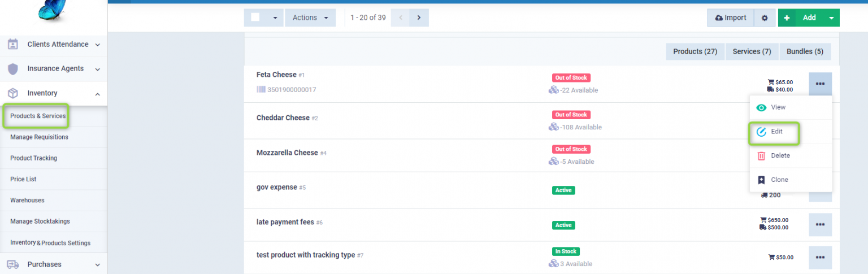Choose Edit from the context menu
Screen dimensions: 868x274
776,132
